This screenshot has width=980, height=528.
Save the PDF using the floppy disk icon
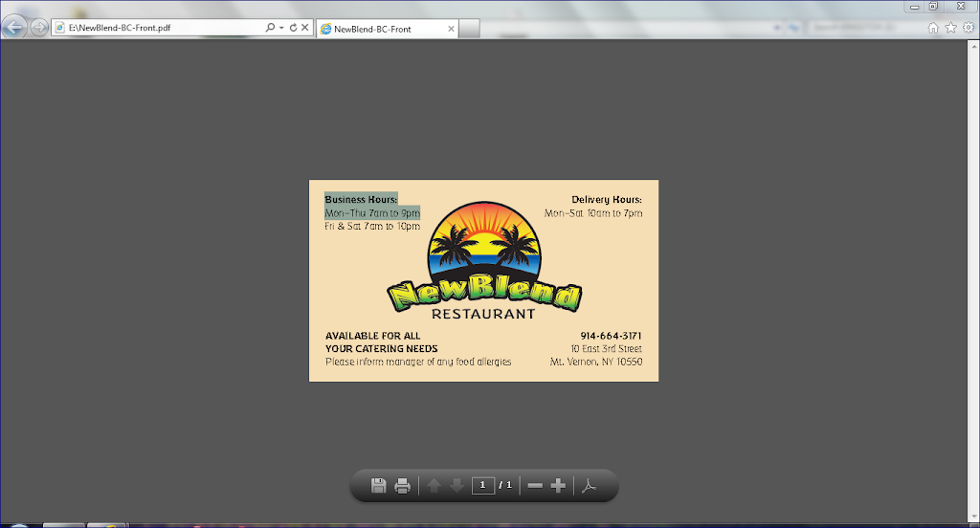tap(378, 486)
